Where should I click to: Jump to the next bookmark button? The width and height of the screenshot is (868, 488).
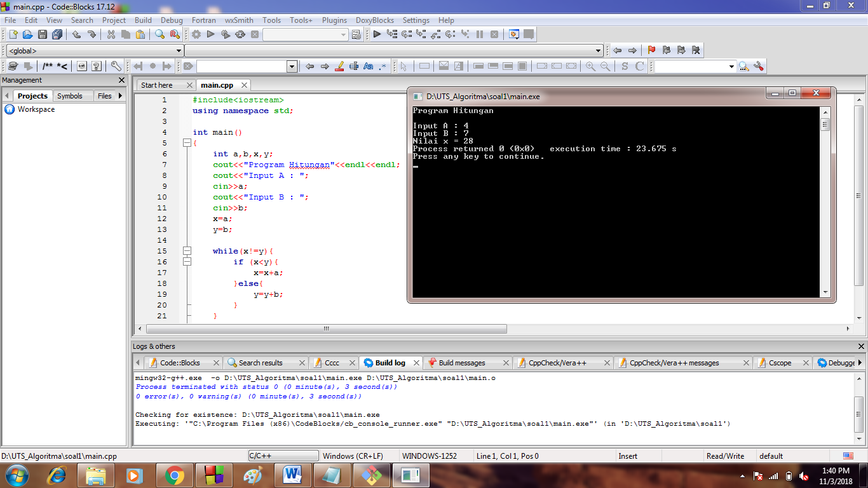[681, 51]
